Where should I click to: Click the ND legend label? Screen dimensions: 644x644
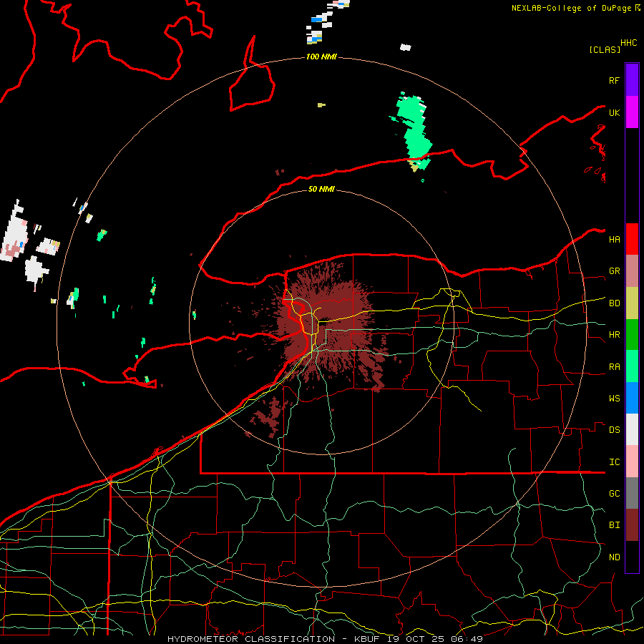click(614, 557)
